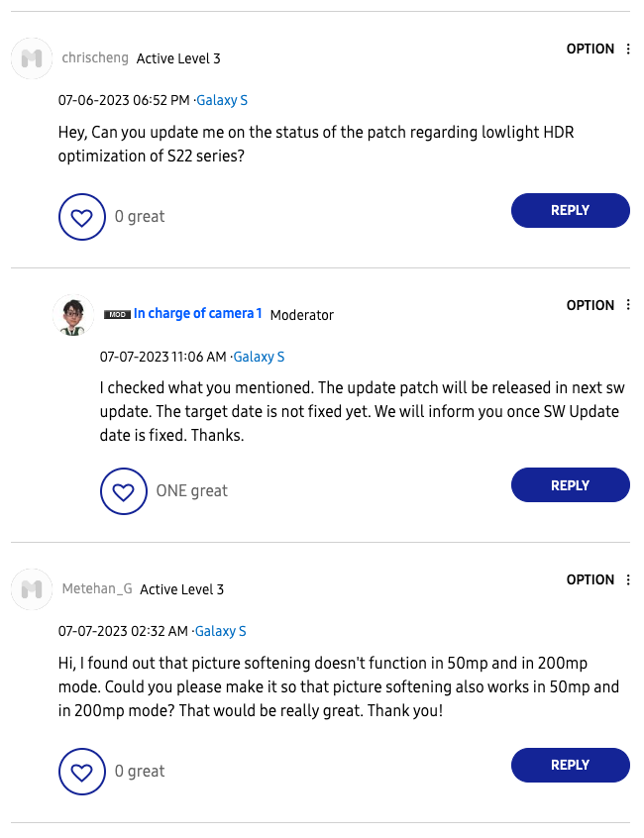The width and height of the screenshot is (644, 838).
Task: Like Metehan_G's comment with the heart icon
Action: pos(82,772)
